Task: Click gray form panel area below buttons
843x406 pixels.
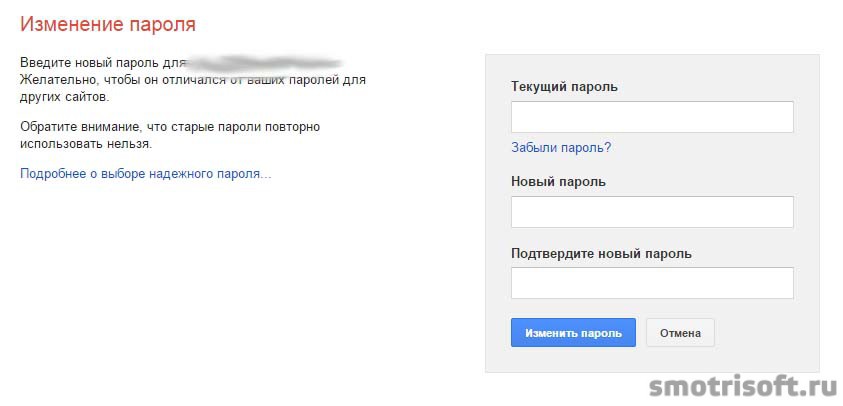Action: click(x=652, y=359)
